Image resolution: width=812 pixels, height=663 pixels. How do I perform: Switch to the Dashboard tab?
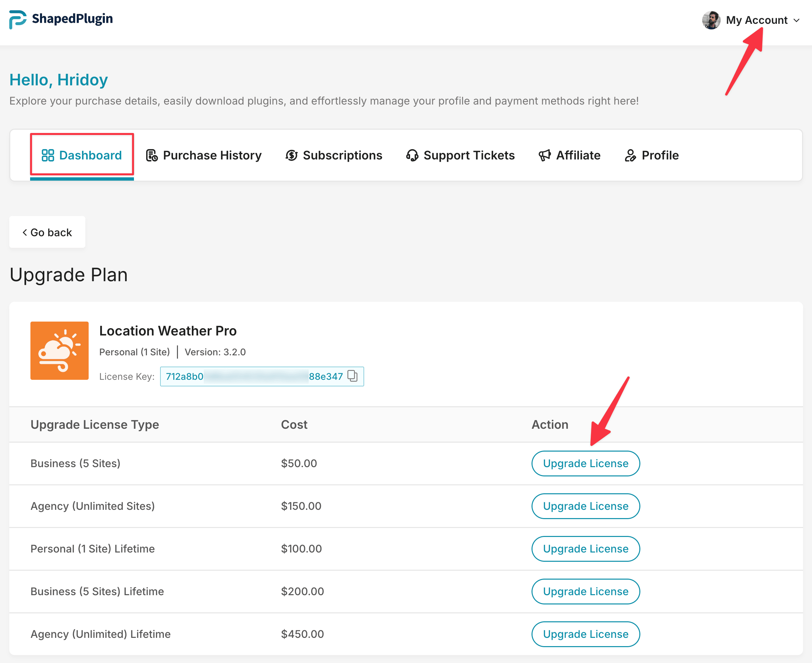point(82,155)
